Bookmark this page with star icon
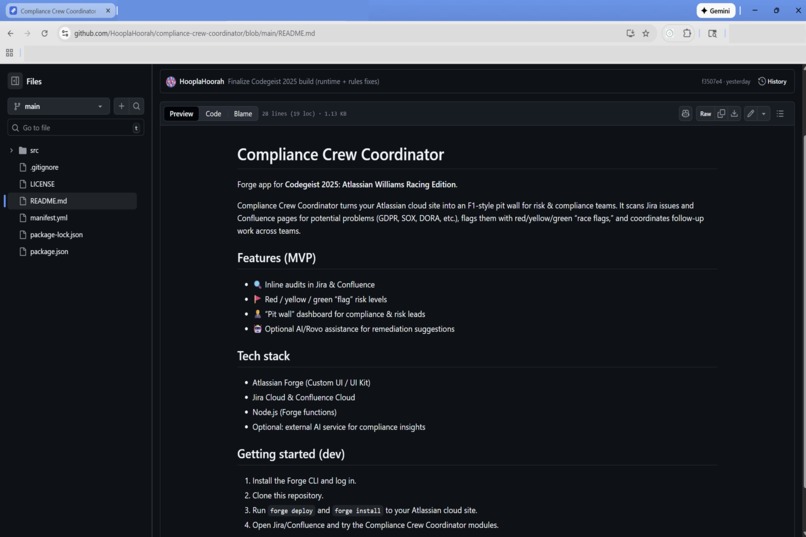806x537 pixels. (x=646, y=33)
